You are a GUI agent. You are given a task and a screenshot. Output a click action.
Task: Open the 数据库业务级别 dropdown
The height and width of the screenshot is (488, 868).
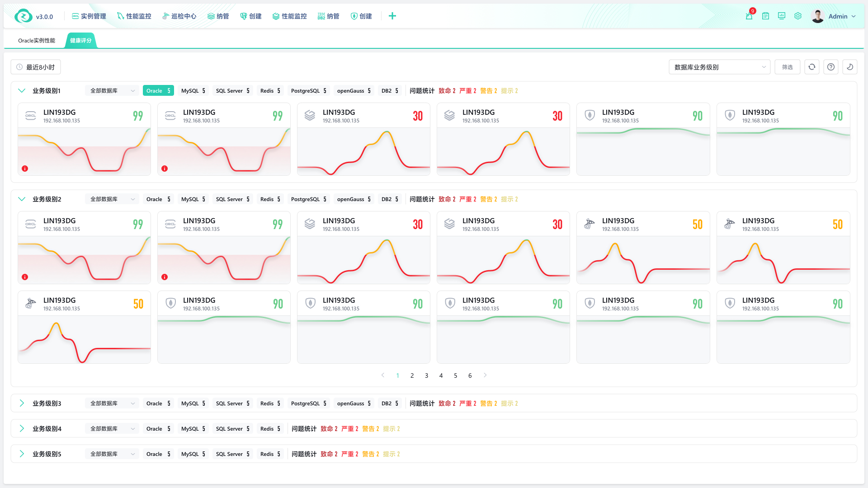(x=719, y=67)
